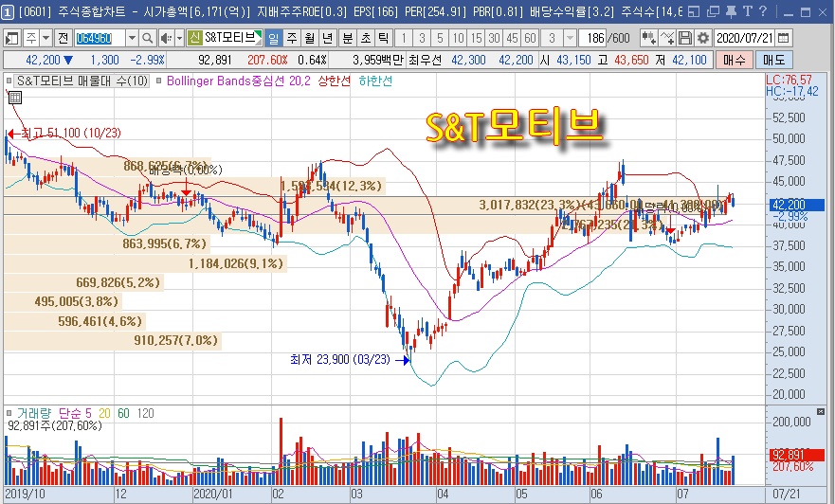Click the 120 volume moving average label
835x504 pixels.
pyautogui.click(x=145, y=413)
